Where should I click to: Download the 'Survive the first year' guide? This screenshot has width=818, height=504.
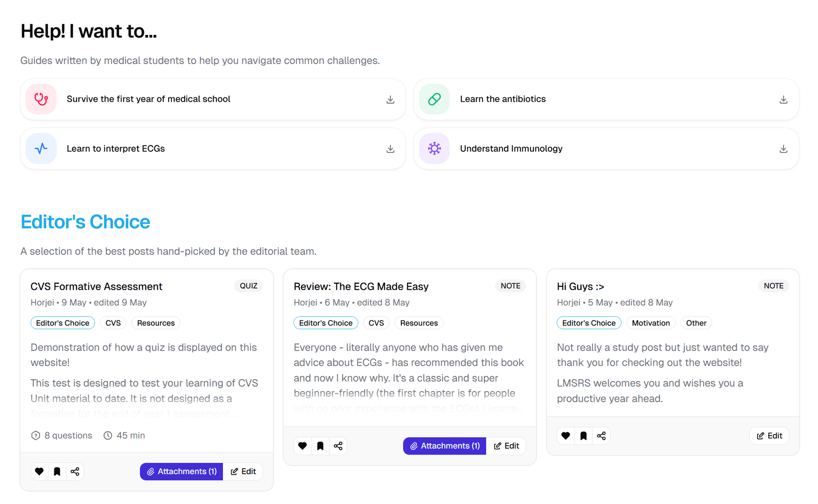tap(390, 100)
